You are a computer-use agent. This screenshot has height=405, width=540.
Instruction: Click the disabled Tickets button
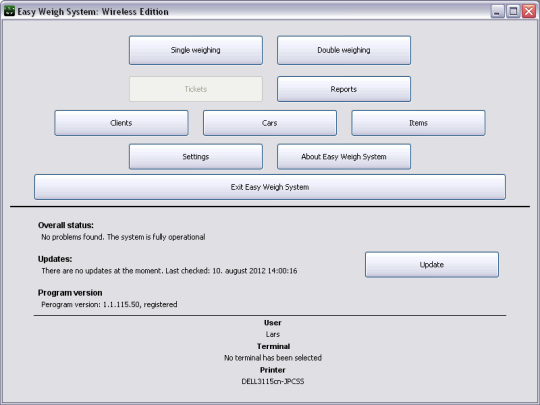point(196,89)
